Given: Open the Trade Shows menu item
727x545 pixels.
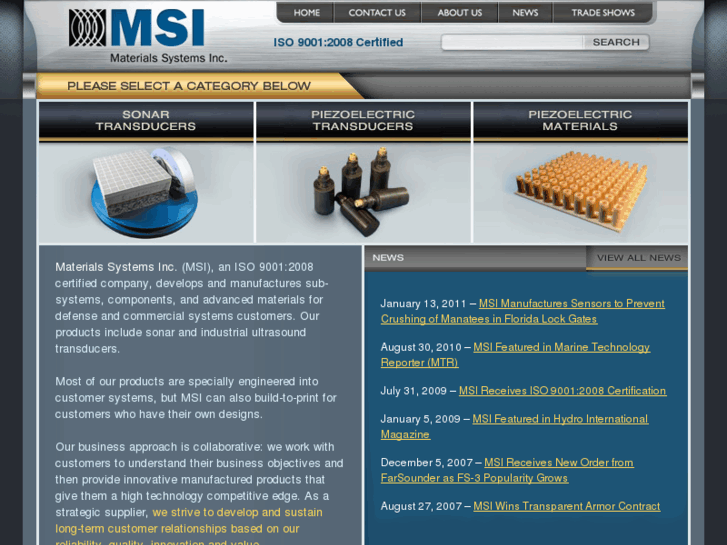Looking at the screenshot, I should point(603,13).
